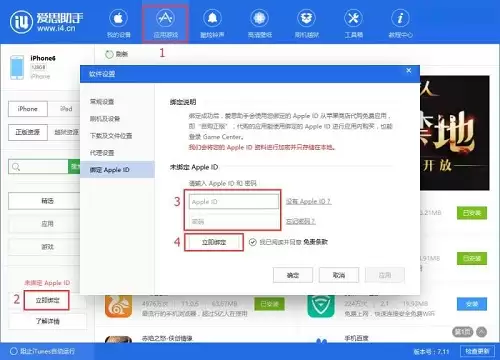Viewport: 500px width, 360px height.
Task: Open the Featured (精选) sidebar category
Action: [x=44, y=201]
